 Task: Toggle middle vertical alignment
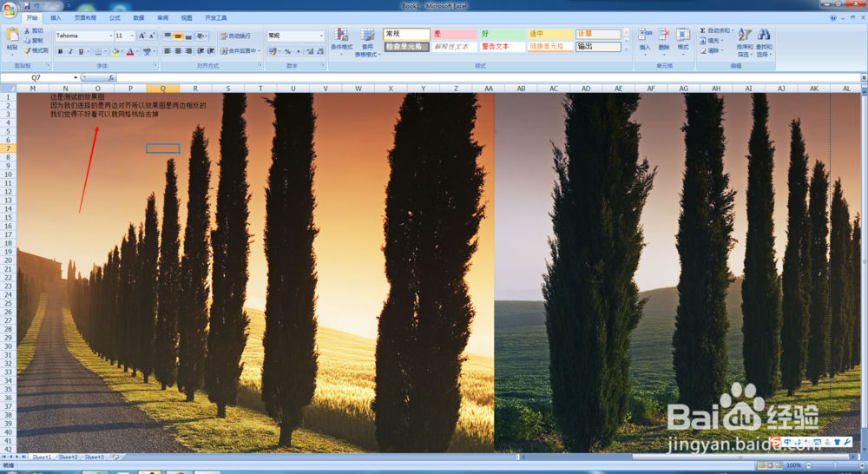click(178, 36)
